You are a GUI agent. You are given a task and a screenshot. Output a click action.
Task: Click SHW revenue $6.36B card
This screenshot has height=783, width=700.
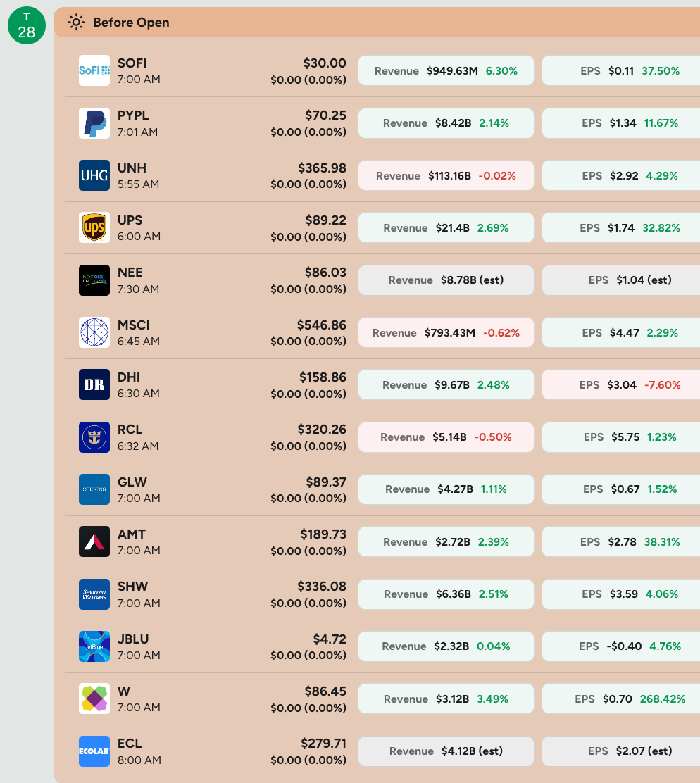(446, 594)
